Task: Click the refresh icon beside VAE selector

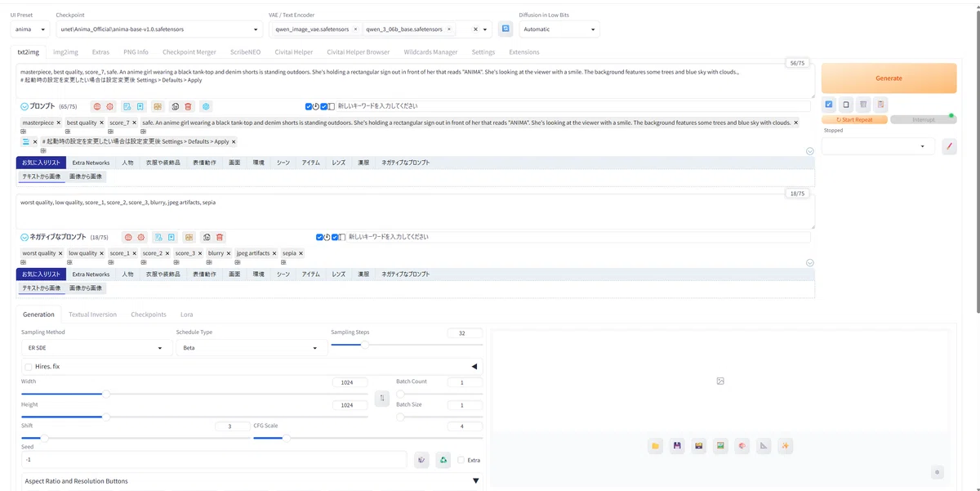Action: coord(506,29)
